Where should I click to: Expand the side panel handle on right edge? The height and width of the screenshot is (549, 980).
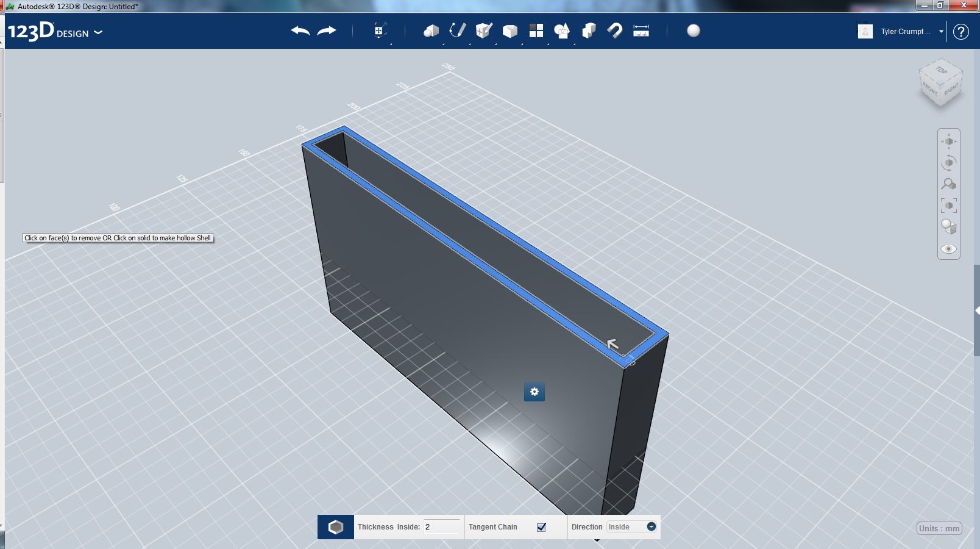coord(977,310)
